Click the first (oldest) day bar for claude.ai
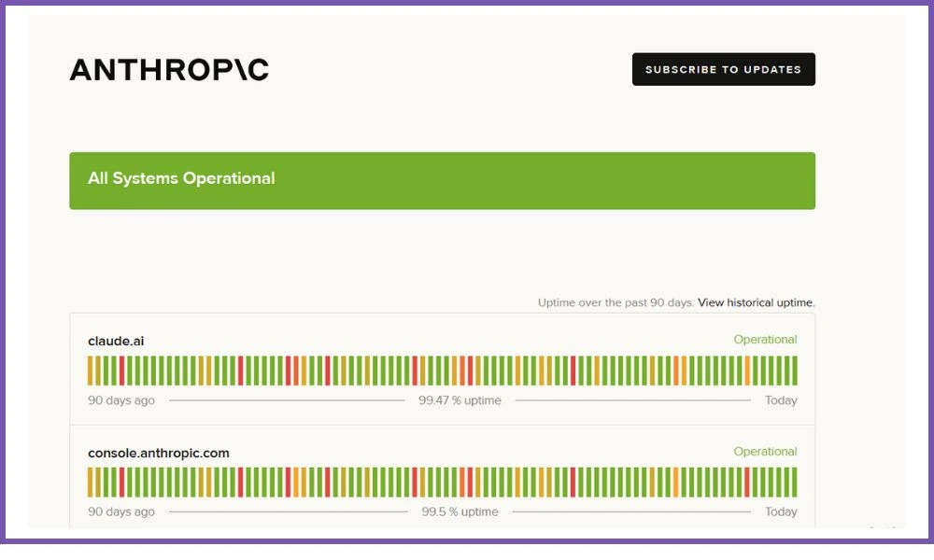This screenshot has width=934, height=560. tap(91, 371)
